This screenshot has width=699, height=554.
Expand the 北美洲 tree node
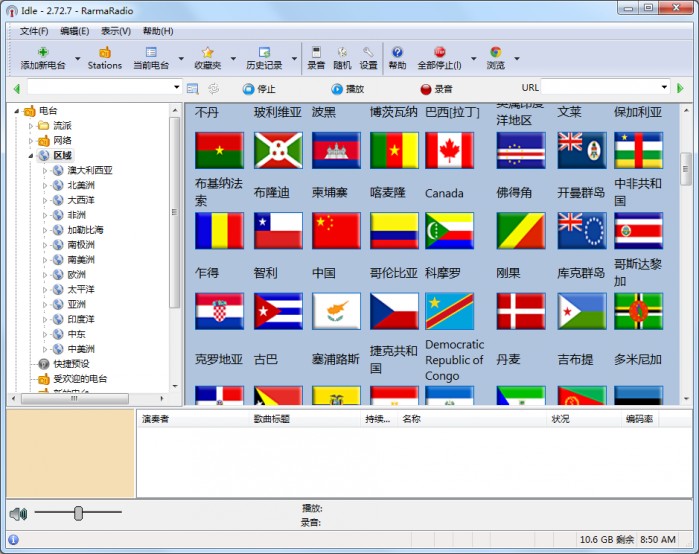click(x=45, y=185)
